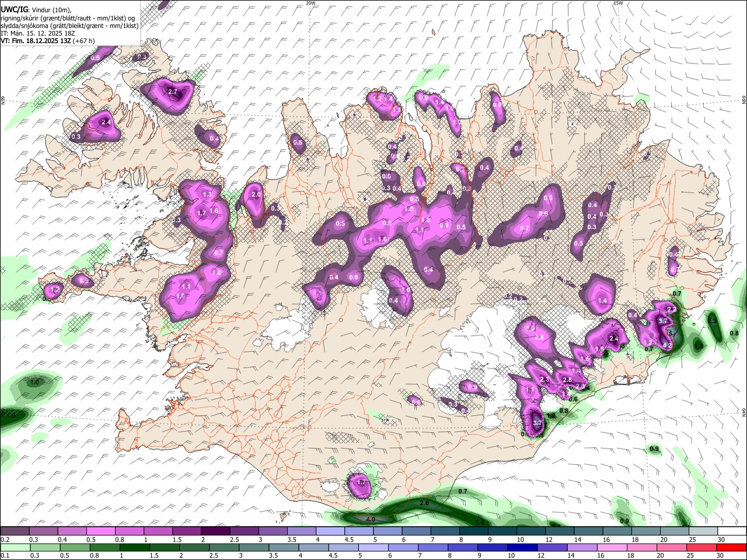The height and width of the screenshot is (560, 747).
Task: Click the bright red swatch after 30 in the rain legend
Action: (x=731, y=547)
